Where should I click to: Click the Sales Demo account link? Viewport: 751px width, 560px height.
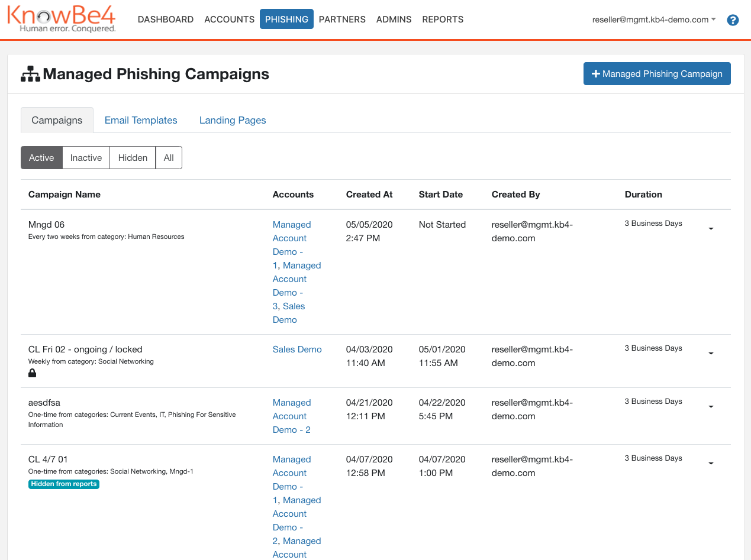pyautogui.click(x=297, y=349)
